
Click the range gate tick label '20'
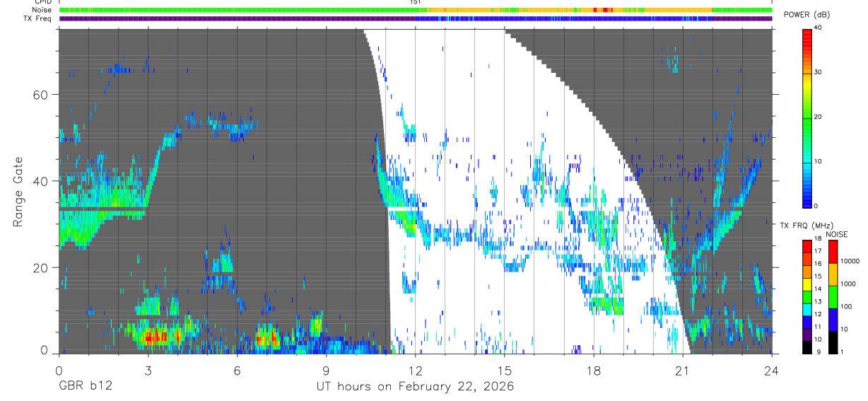(x=41, y=267)
